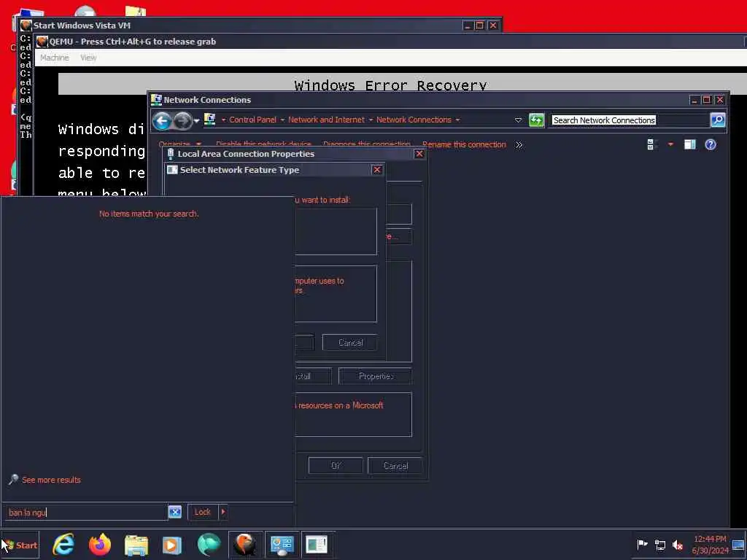Click the Network Connections title bar icon

tap(156, 99)
